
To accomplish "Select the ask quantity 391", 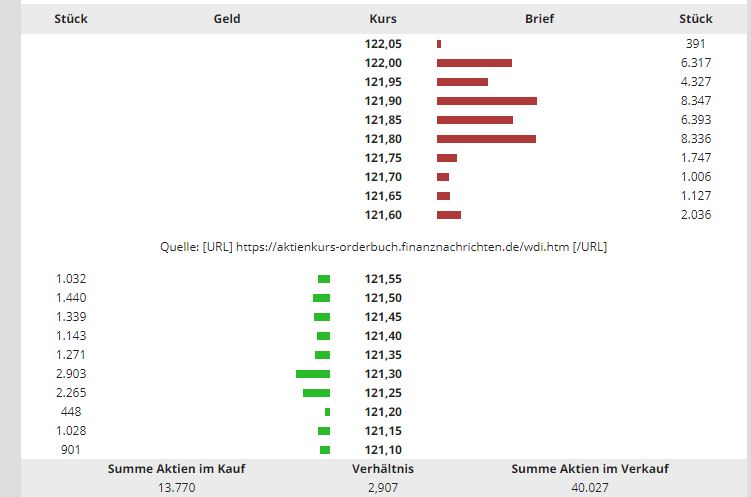I will click(x=695, y=44).
